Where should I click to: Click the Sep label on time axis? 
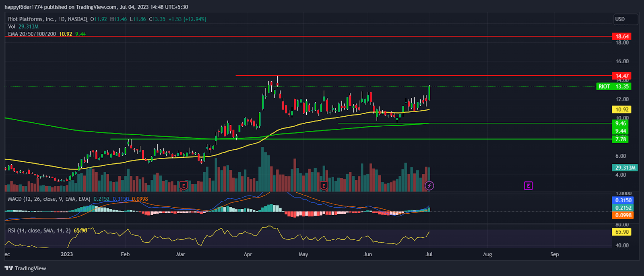click(555, 254)
